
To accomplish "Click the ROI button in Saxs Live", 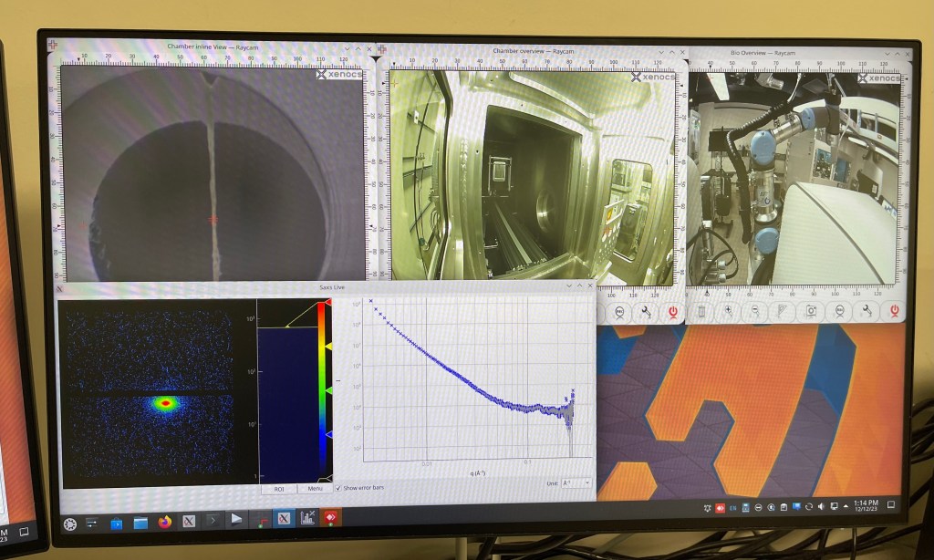I will click(279, 489).
